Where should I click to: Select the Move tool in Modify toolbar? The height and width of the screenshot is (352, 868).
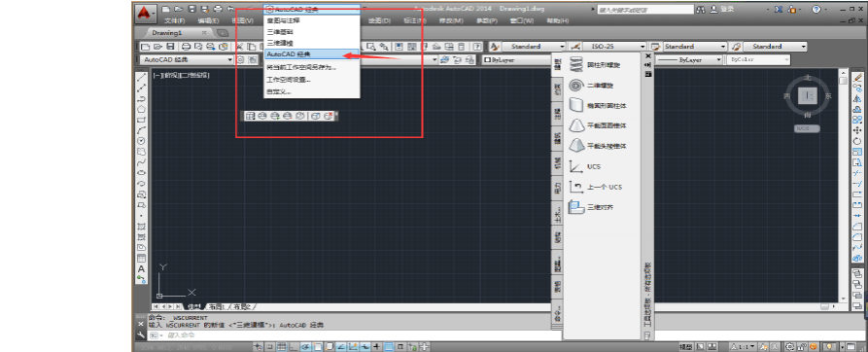[x=857, y=130]
